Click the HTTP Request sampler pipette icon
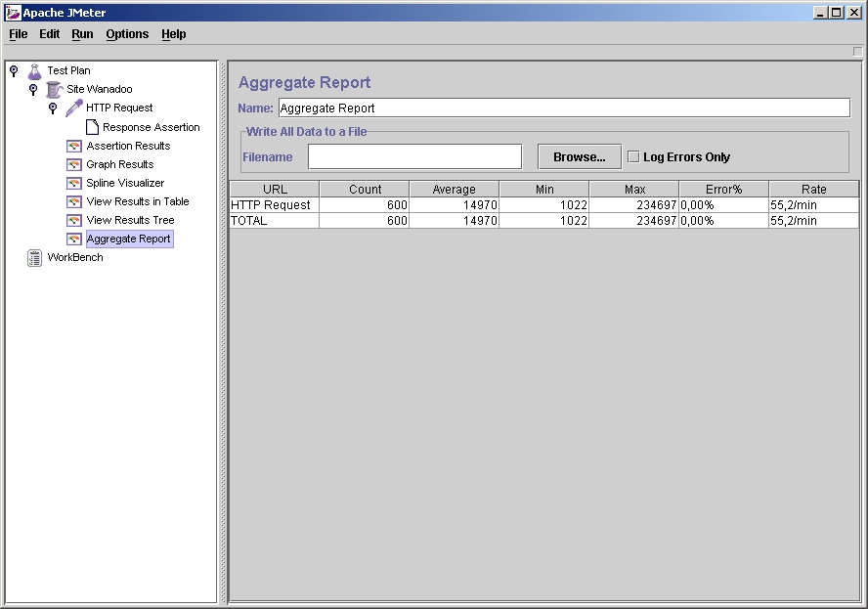The width and height of the screenshot is (868, 609). point(74,108)
